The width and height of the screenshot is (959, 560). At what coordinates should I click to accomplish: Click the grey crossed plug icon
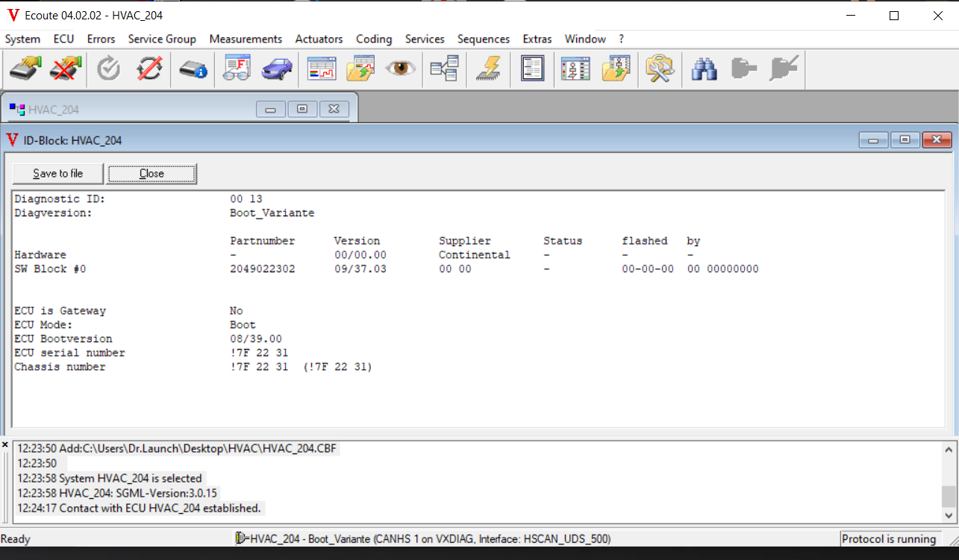(x=784, y=69)
